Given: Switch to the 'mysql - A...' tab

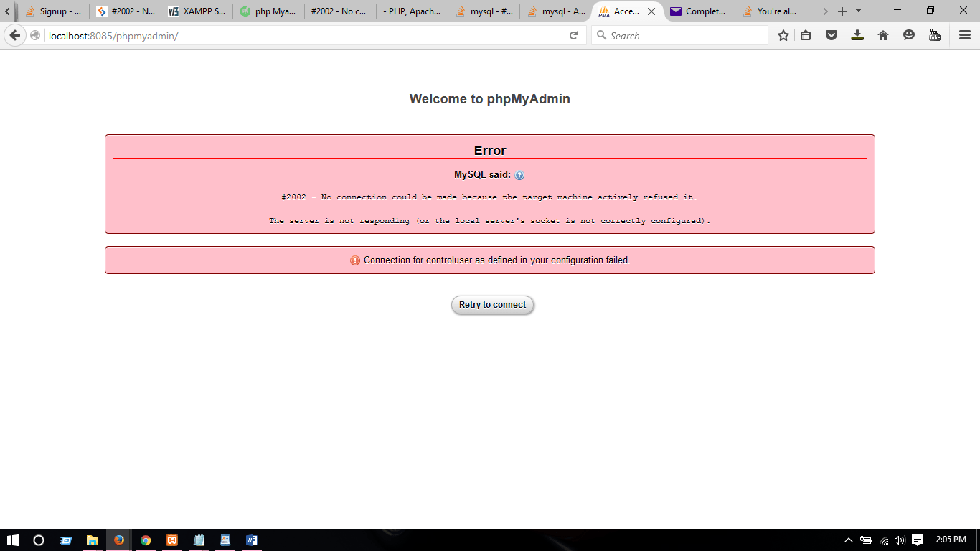Looking at the screenshot, I should [556, 11].
